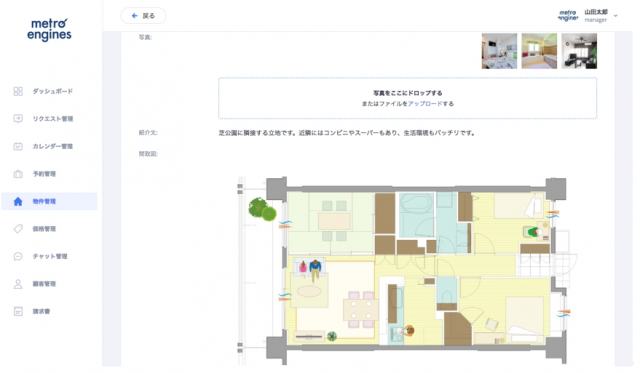Open カレンダー管理 menu item
The width and height of the screenshot is (640, 373).
click(53, 146)
